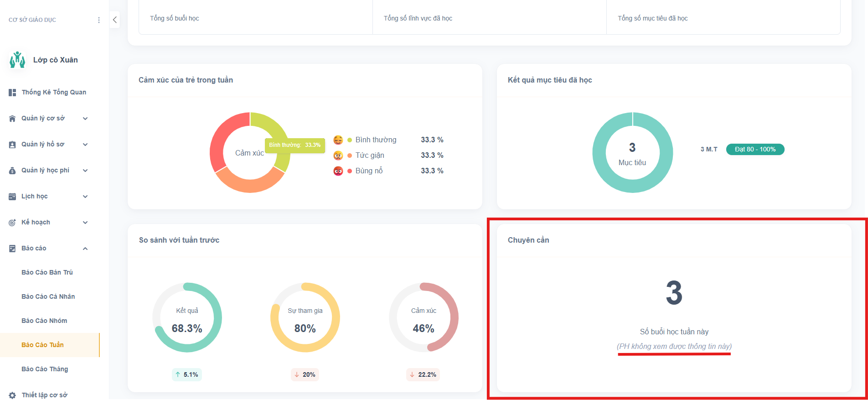Click the Lớp cô Xuân logo

pos(17,60)
